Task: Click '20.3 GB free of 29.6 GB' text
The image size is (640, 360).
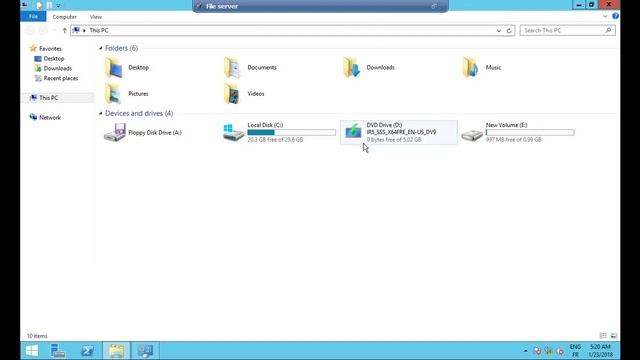Action: point(275,140)
